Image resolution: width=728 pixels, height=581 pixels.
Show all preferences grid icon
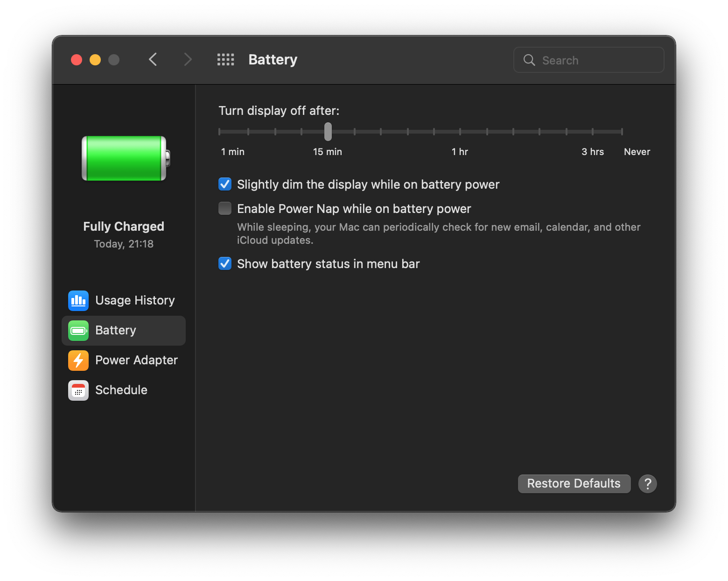click(x=226, y=60)
